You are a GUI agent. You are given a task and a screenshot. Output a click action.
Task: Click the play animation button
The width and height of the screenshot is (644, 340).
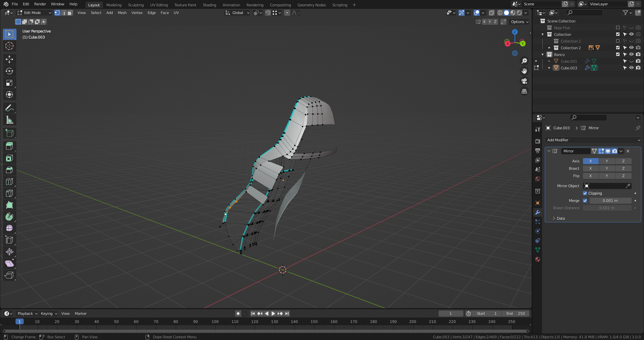click(273, 314)
